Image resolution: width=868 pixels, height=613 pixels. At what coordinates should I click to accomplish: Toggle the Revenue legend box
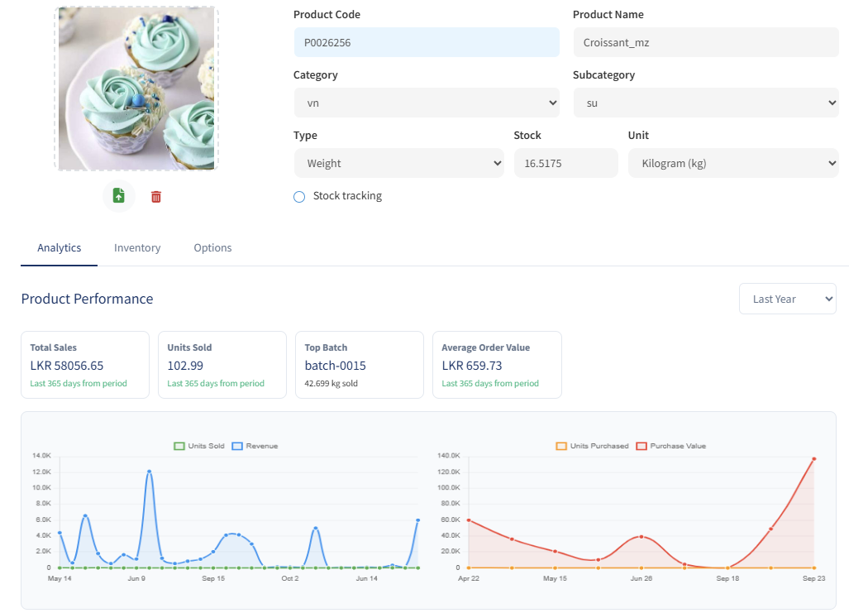tap(237, 446)
